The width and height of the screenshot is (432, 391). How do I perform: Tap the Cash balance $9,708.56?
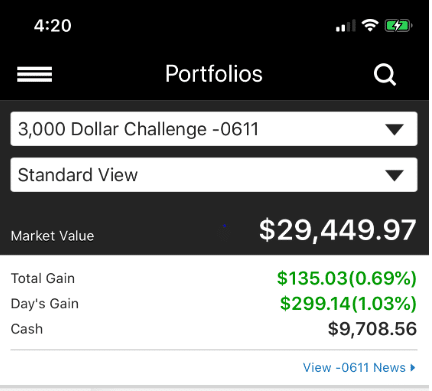click(x=372, y=329)
